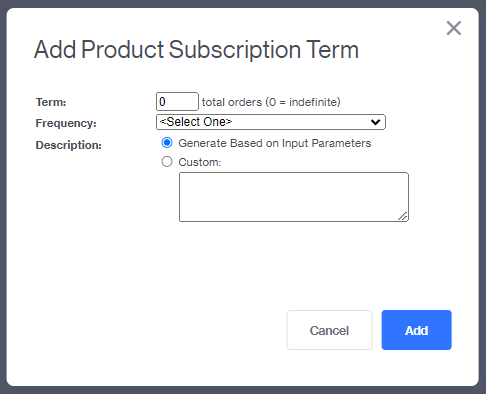
Task: Click the total orders (0 = indefinite) hint text
Action: point(271,102)
